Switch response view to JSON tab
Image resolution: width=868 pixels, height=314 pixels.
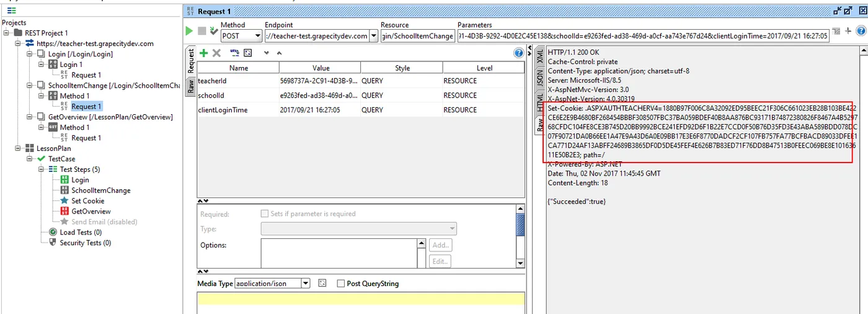coord(540,78)
